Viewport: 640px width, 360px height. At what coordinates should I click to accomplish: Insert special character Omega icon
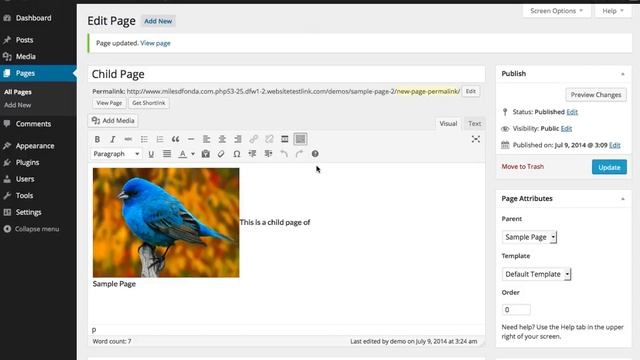click(236, 154)
